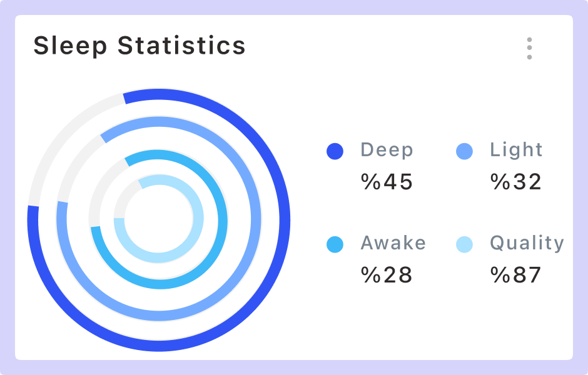
Task: Click the %32 Light value
Action: (516, 182)
